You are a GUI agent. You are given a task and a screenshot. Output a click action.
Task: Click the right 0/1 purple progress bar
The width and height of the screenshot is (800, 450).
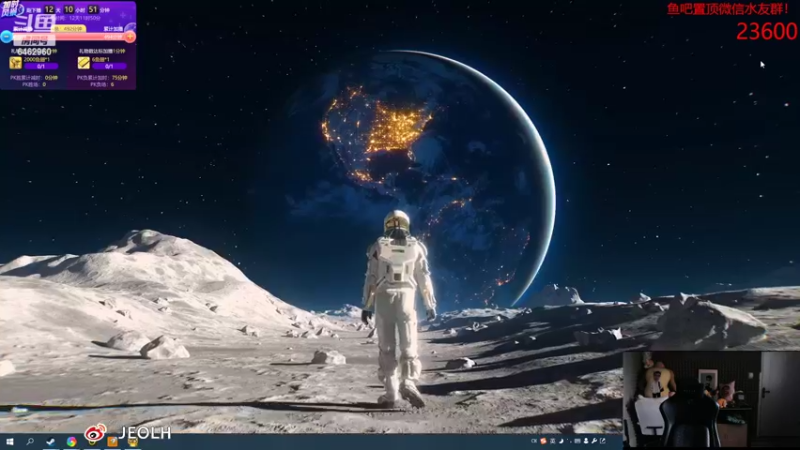tap(109, 66)
